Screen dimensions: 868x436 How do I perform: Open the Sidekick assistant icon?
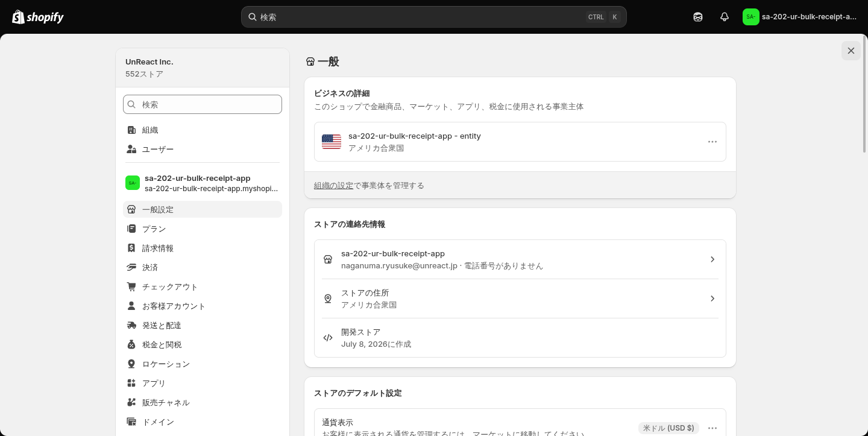698,17
